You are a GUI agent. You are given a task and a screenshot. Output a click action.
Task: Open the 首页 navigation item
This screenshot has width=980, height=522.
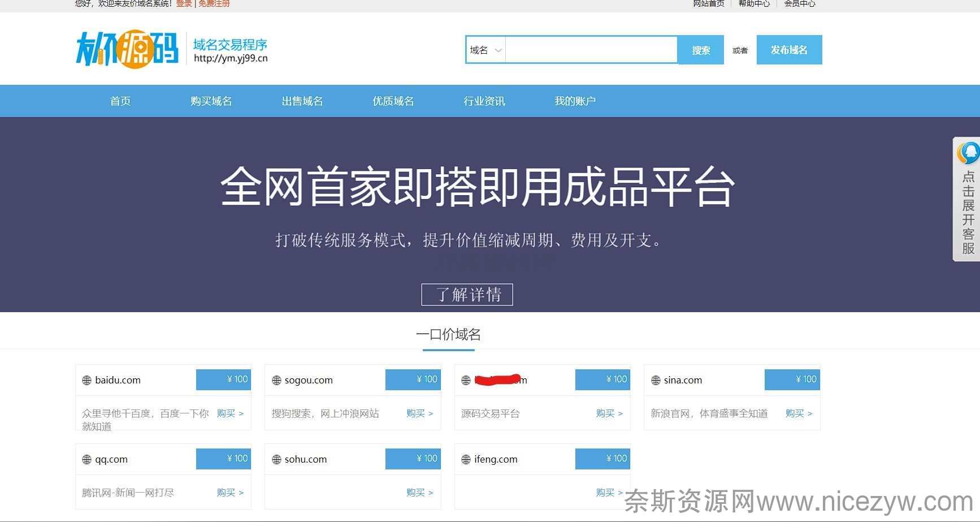(x=120, y=101)
